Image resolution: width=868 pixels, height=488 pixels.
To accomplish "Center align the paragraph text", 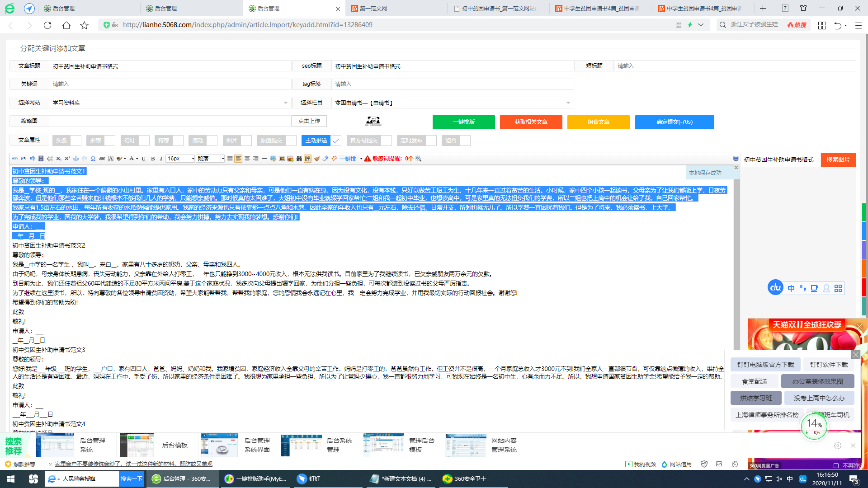I will pyautogui.click(x=247, y=159).
